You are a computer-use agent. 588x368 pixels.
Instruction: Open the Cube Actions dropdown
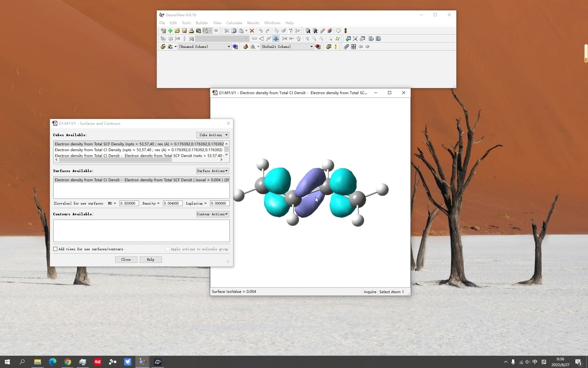pyautogui.click(x=213, y=135)
